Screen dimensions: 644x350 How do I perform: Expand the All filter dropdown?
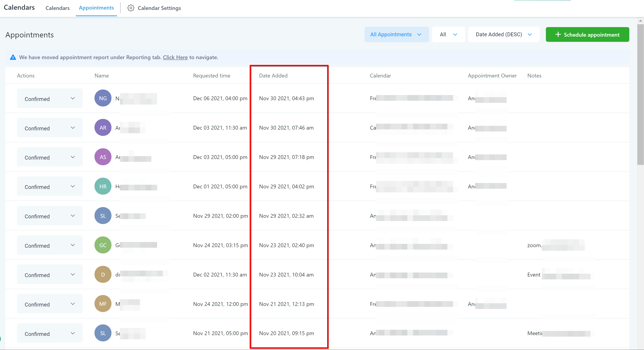[448, 35]
